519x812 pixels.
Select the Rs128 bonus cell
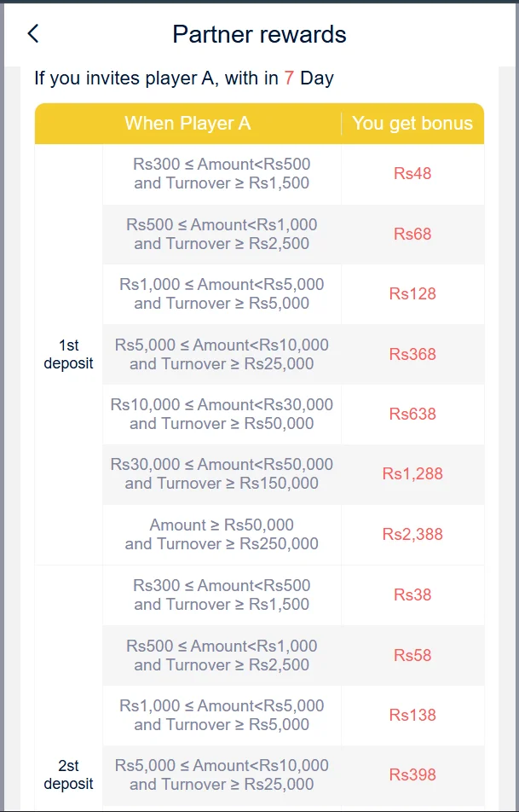click(x=412, y=294)
